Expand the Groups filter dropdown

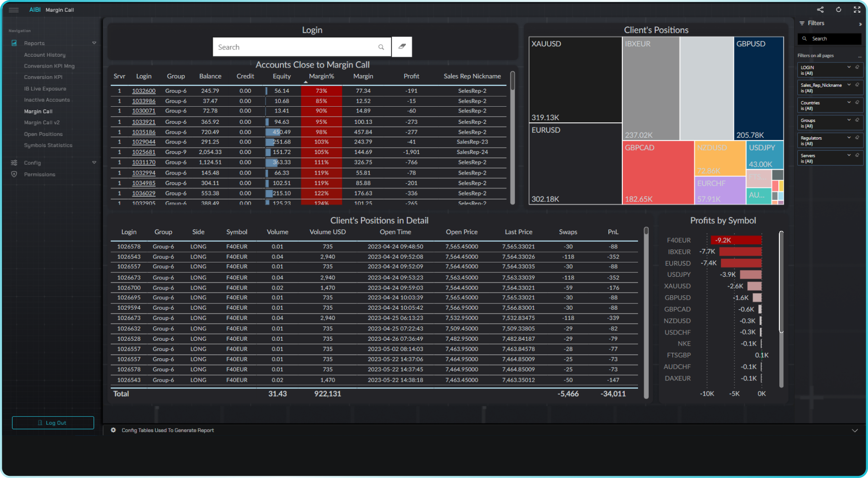[849, 120]
